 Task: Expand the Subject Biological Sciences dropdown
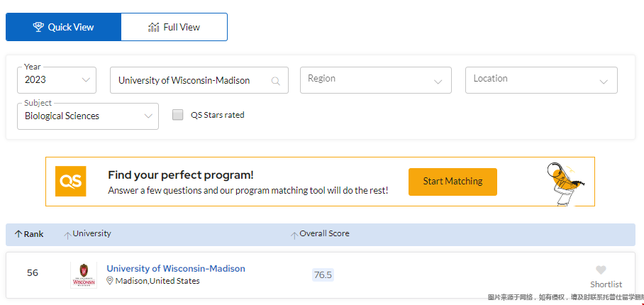[88, 116]
